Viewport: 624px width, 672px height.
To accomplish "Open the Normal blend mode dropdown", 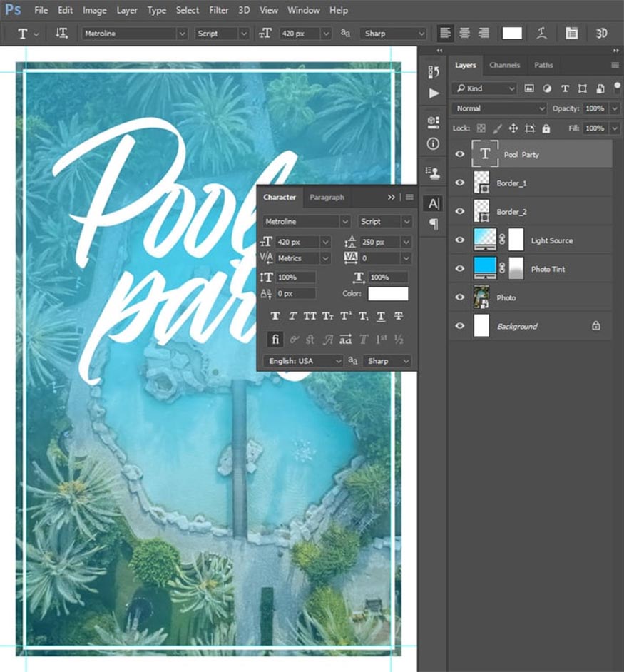I will (x=499, y=108).
